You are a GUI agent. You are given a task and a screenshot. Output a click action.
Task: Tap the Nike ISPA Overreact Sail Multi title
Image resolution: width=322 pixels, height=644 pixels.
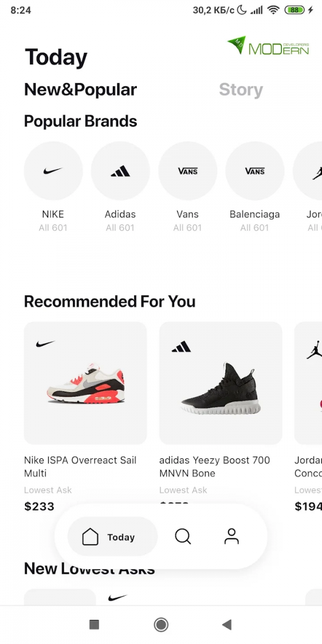tap(80, 467)
